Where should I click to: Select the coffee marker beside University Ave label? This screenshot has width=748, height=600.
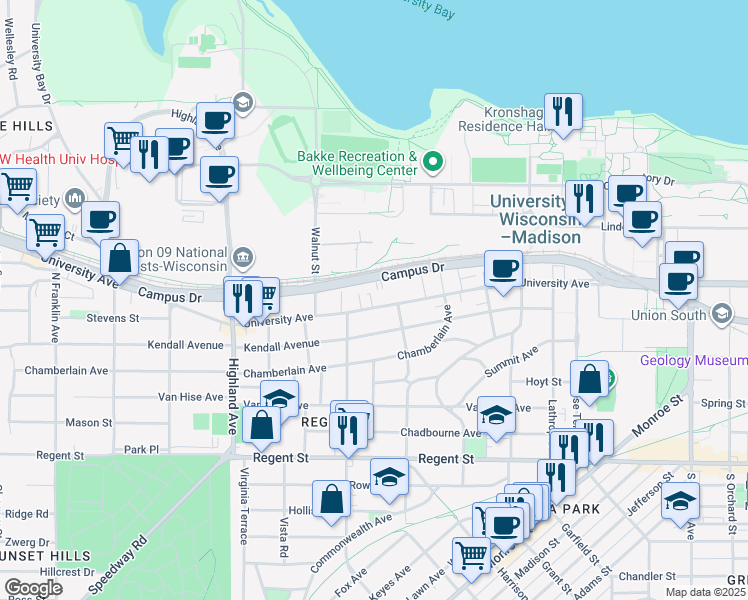click(503, 268)
